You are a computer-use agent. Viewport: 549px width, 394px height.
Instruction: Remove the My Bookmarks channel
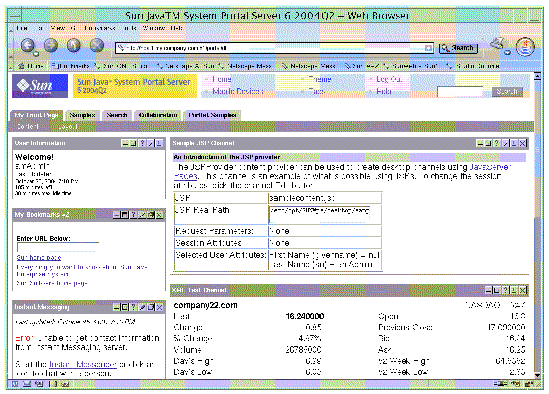[159, 215]
